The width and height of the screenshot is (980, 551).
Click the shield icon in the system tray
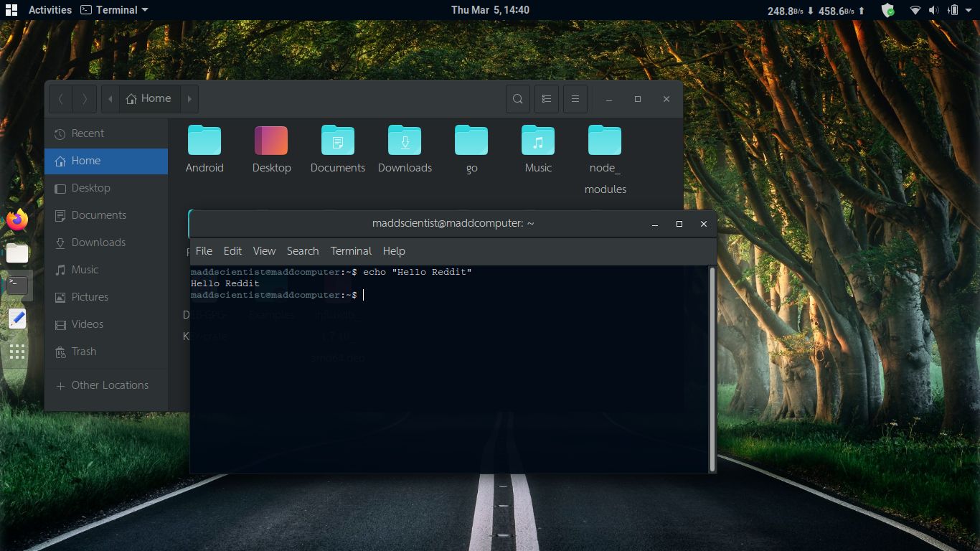coord(887,10)
